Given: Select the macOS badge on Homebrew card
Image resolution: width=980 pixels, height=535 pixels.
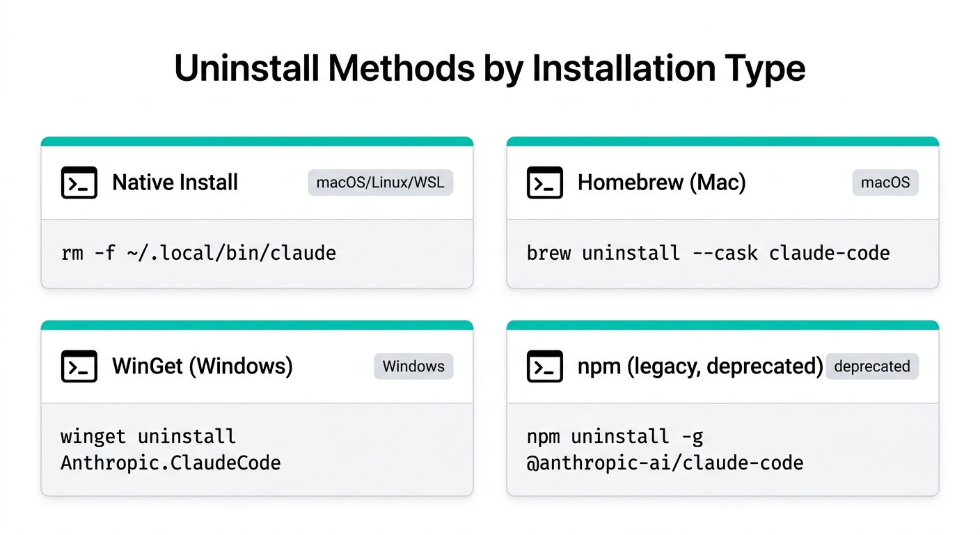Looking at the screenshot, I should coord(885,183).
